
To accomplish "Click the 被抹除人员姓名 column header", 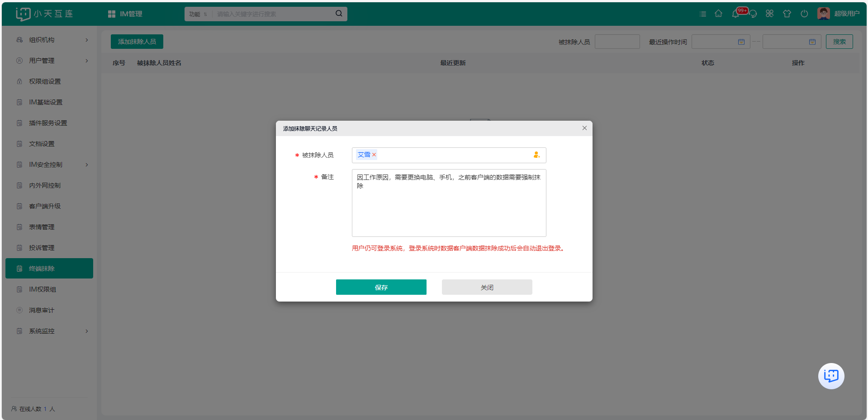I will pyautogui.click(x=159, y=63).
